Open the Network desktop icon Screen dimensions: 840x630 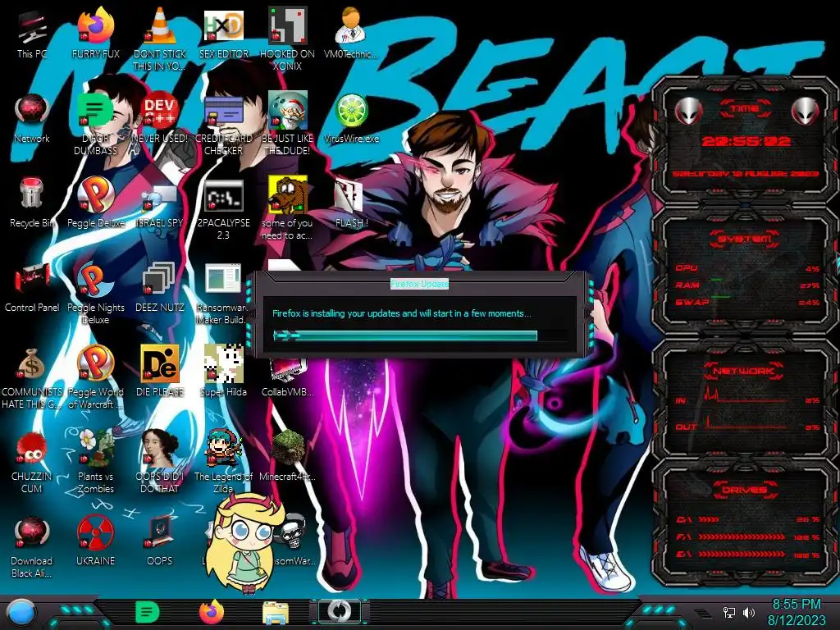pyautogui.click(x=32, y=112)
